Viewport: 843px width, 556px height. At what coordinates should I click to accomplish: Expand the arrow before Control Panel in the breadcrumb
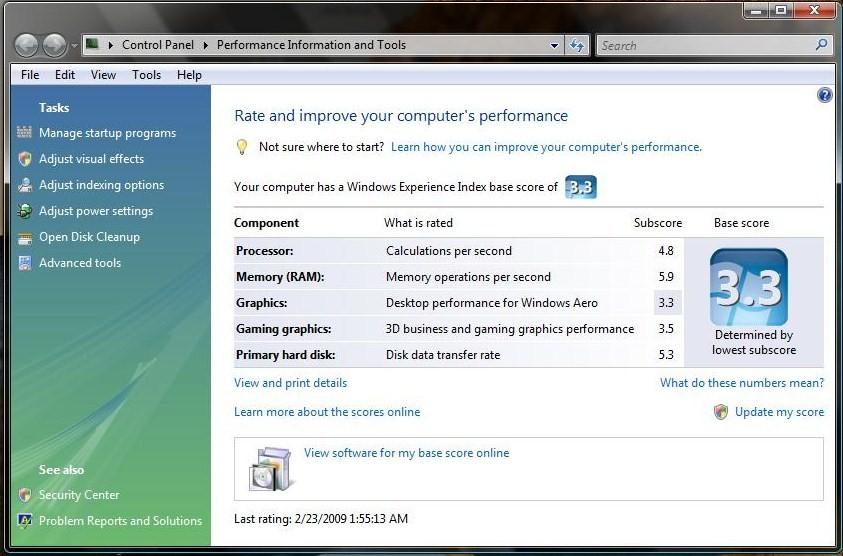coord(111,45)
